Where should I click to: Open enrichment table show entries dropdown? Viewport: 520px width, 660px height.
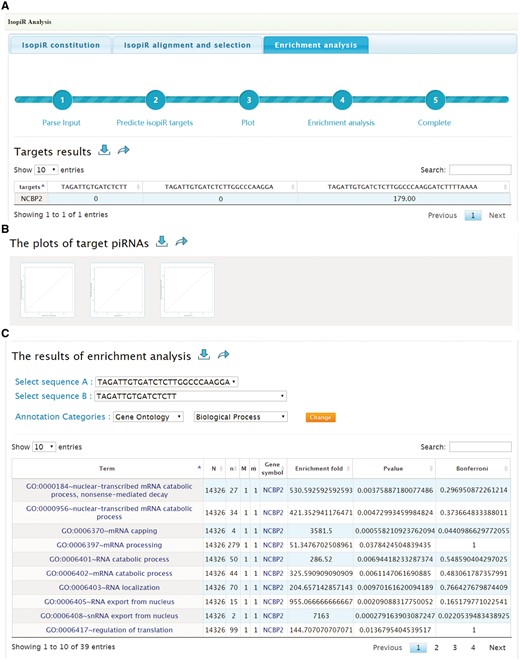[x=44, y=447]
